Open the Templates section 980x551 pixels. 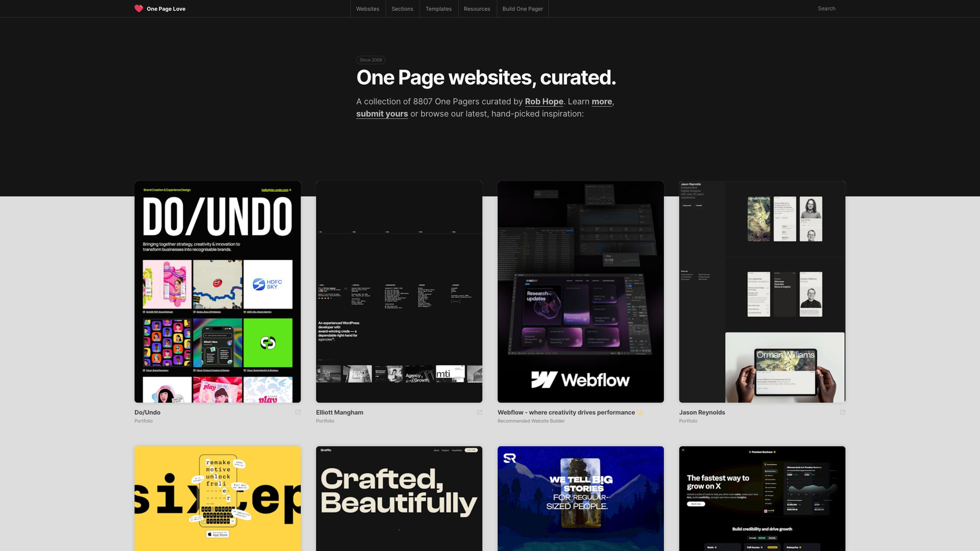[438, 9]
